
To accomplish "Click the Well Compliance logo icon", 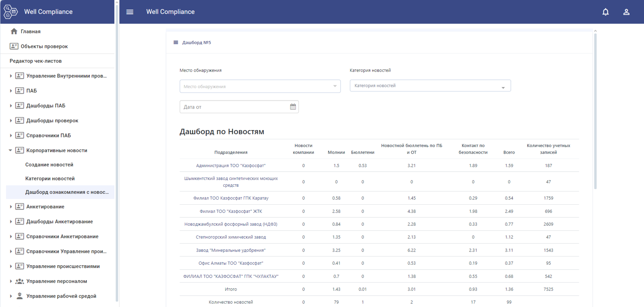I will (x=10, y=12).
